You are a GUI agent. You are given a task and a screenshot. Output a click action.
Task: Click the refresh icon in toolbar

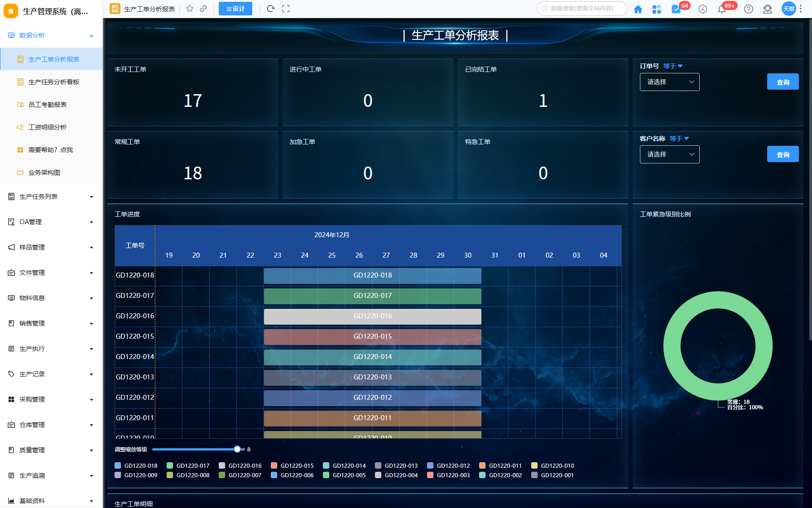tap(270, 9)
